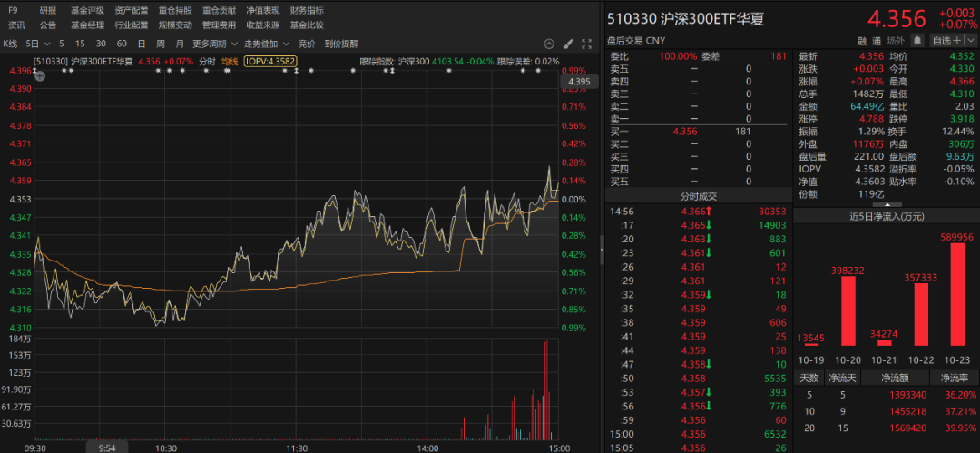Open the 财务指标 financial indicators menu

307,11
